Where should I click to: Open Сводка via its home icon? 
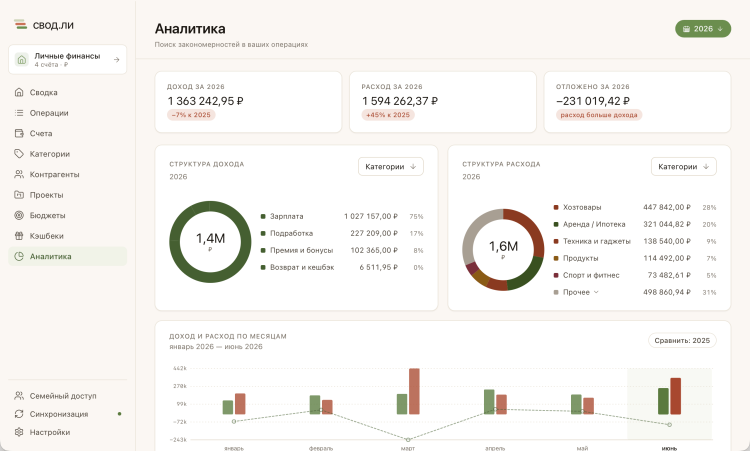19,92
